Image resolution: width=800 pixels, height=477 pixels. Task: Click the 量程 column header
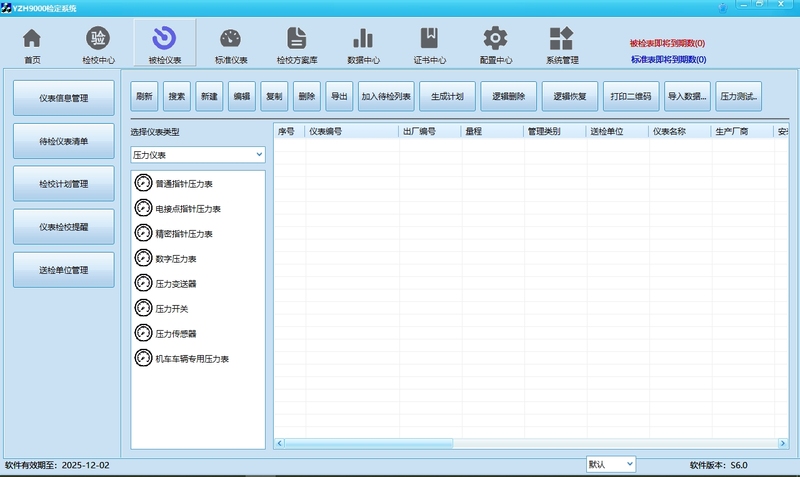click(493, 131)
